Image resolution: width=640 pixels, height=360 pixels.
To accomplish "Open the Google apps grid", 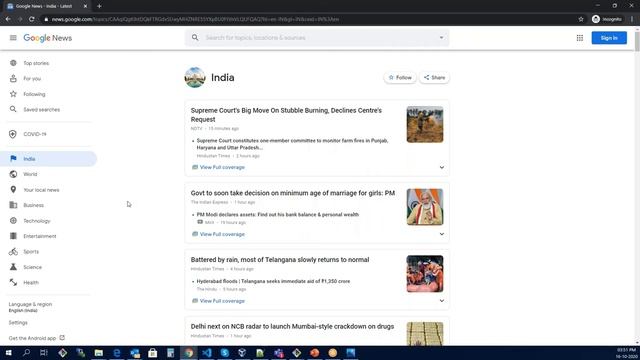I will click(x=580, y=38).
